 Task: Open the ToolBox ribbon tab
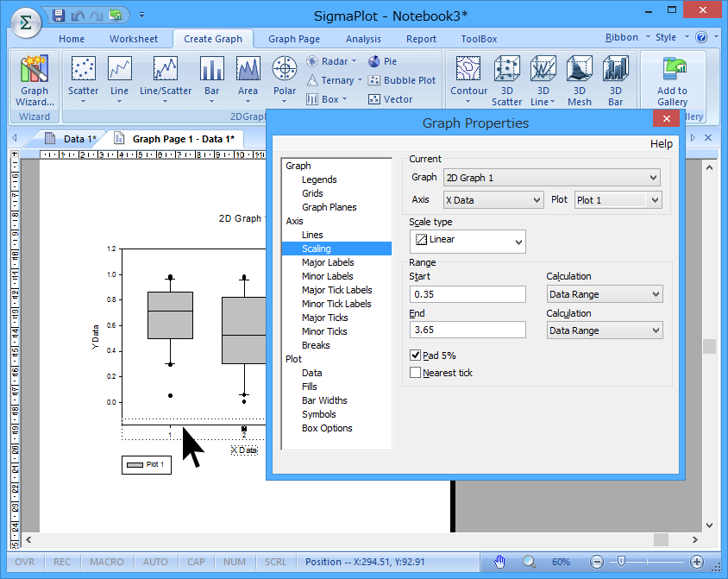(479, 39)
